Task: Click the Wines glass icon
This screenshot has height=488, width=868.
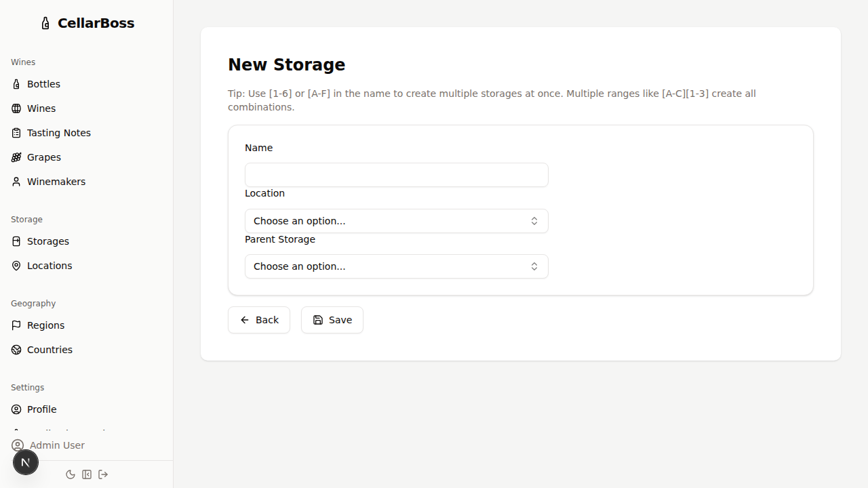Action: pos(16,108)
